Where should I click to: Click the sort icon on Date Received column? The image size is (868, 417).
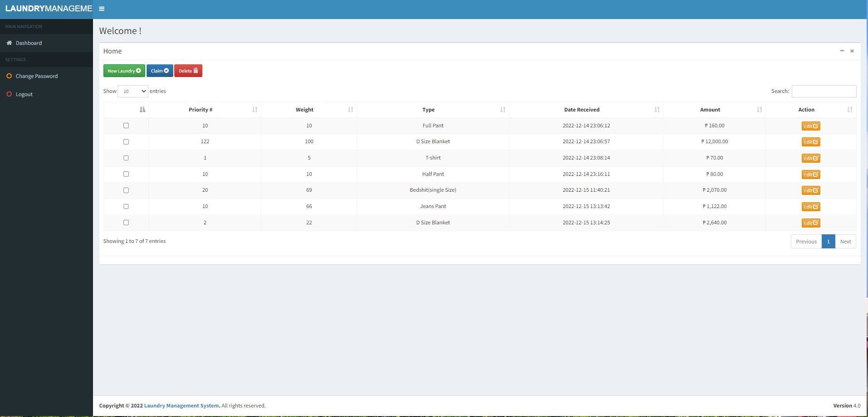[x=657, y=109]
